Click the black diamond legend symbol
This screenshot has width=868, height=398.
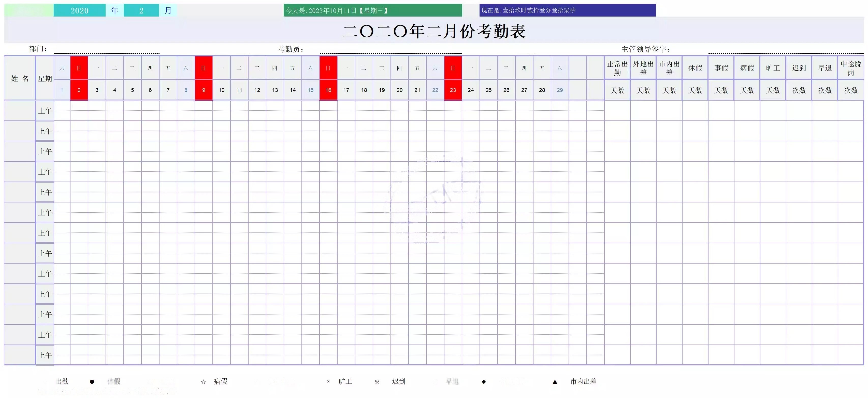click(x=484, y=381)
